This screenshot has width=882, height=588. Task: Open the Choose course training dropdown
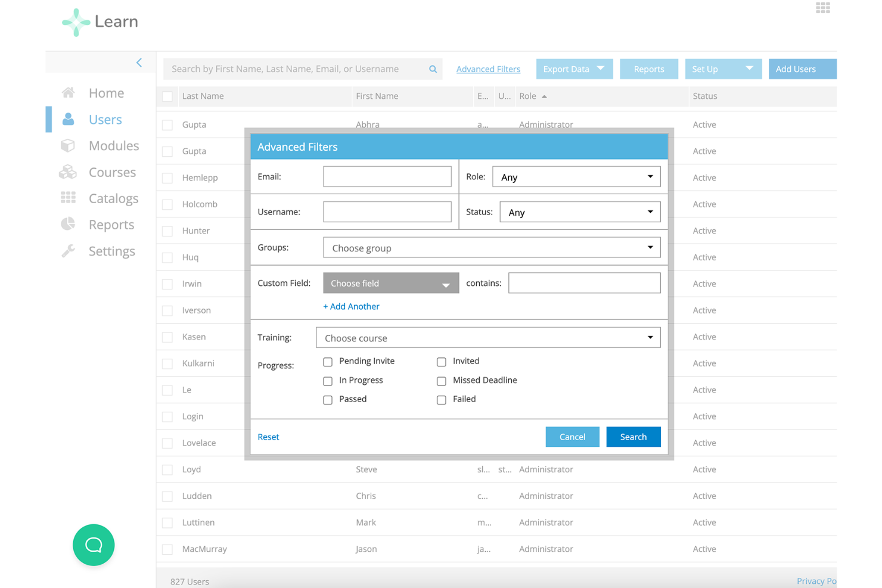(487, 338)
